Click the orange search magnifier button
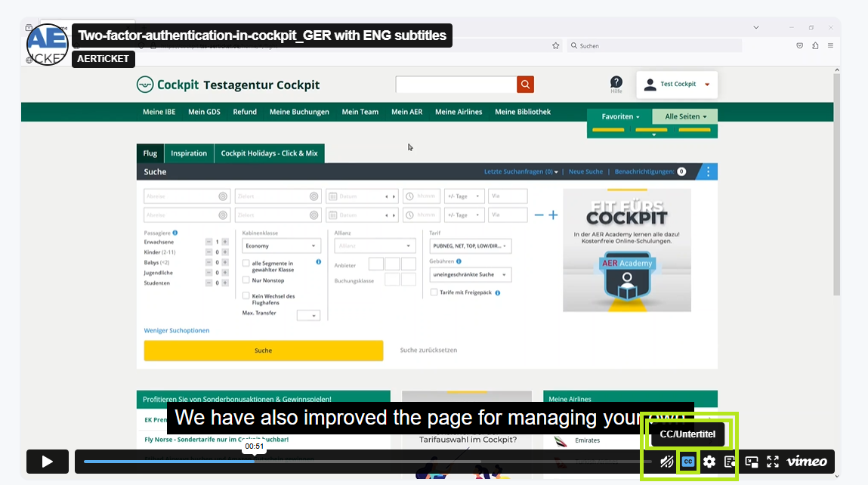Viewport: 868px width, 485px height. (525, 85)
